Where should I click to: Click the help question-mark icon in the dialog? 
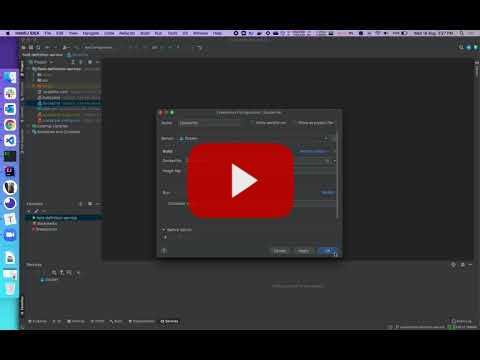pos(164,251)
